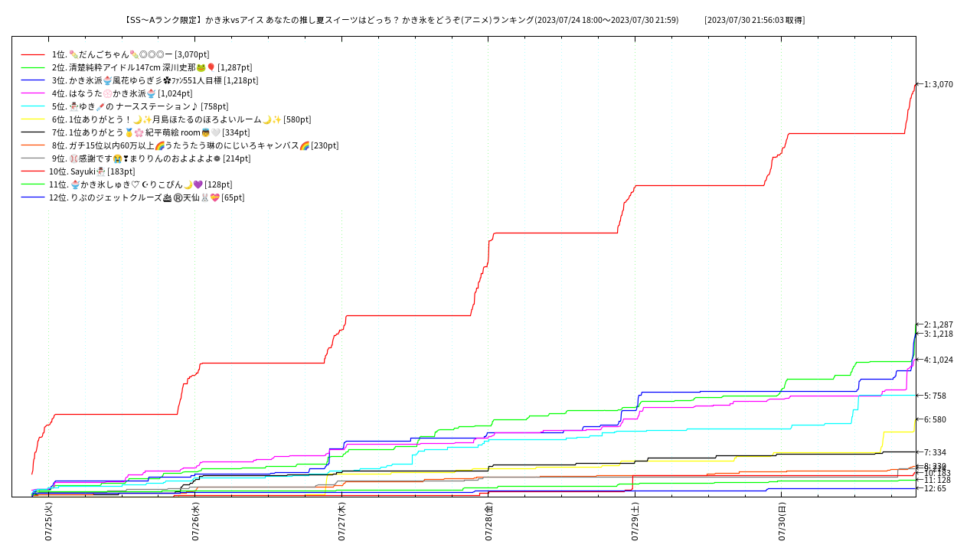Screen dimensions: 980x551
Task: Click the orange legend line beside 8位 うたうたう琳
Action: click(x=33, y=145)
